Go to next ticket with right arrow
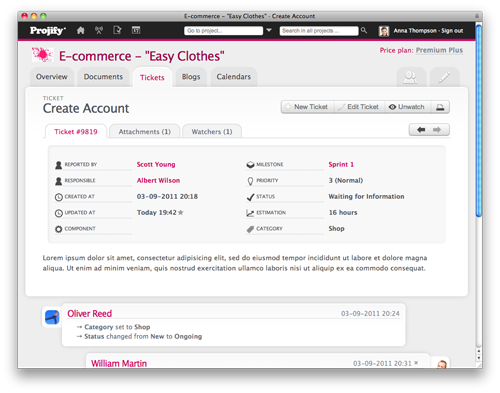Screen dimensions: 500x393 click(x=437, y=130)
